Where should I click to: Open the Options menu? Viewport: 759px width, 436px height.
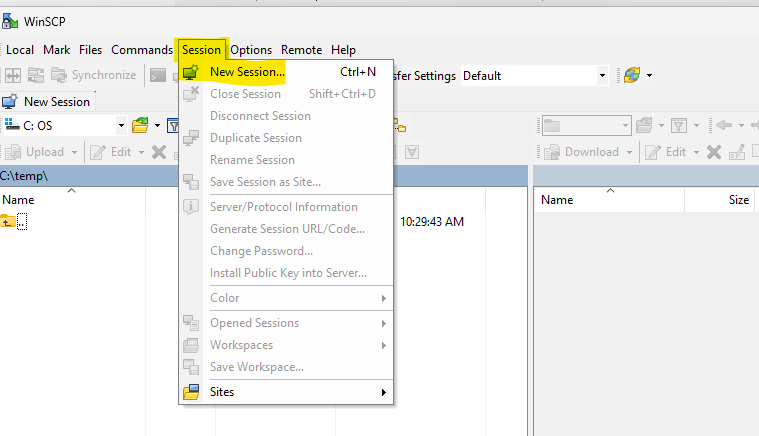click(x=251, y=50)
